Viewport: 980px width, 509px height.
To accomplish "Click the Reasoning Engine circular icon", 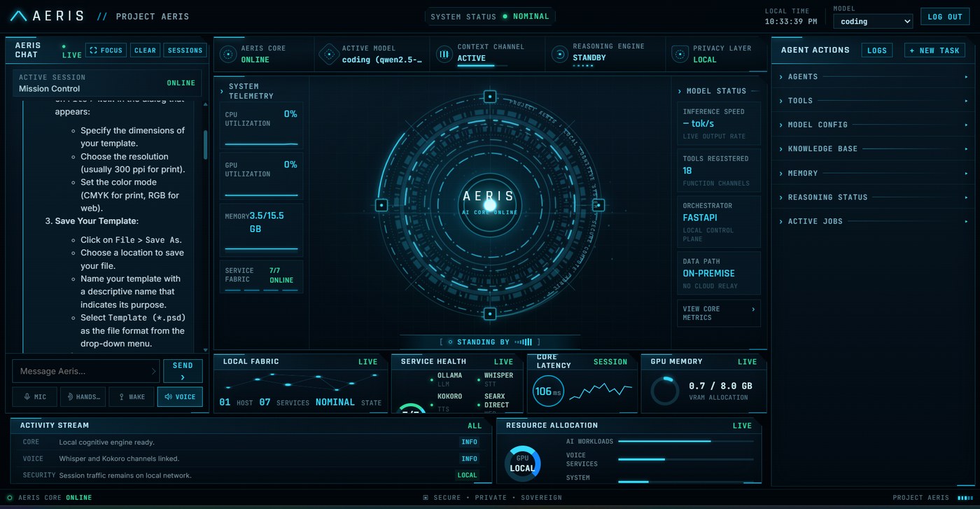I will [559, 54].
